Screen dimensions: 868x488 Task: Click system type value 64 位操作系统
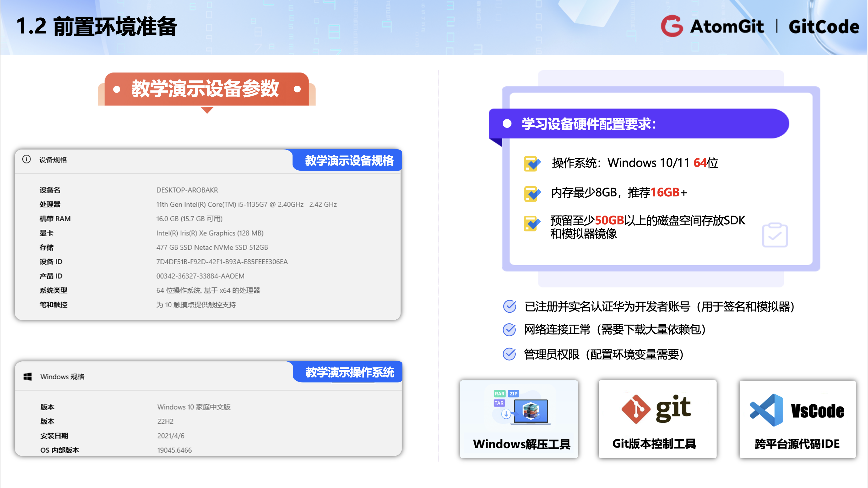208,290
